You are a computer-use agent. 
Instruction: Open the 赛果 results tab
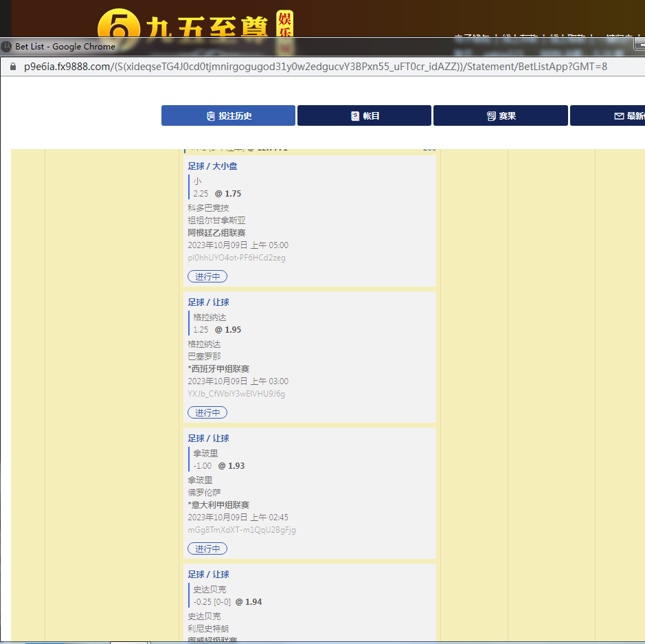coord(501,115)
